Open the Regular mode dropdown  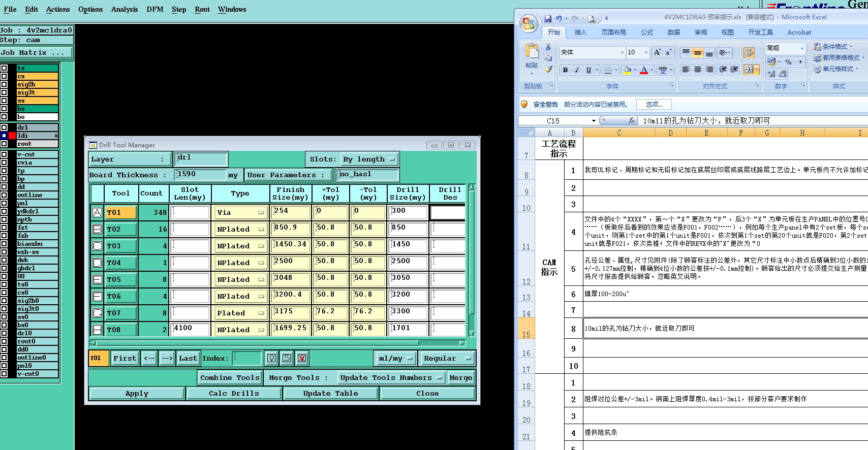pyautogui.click(x=447, y=358)
